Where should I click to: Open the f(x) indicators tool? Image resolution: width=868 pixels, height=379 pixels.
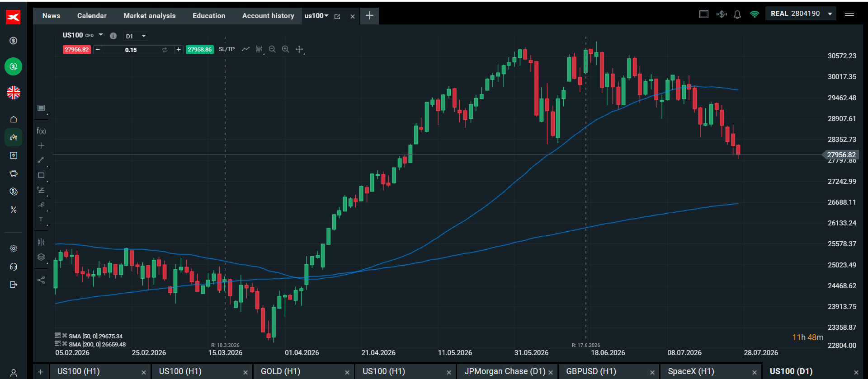(41, 131)
